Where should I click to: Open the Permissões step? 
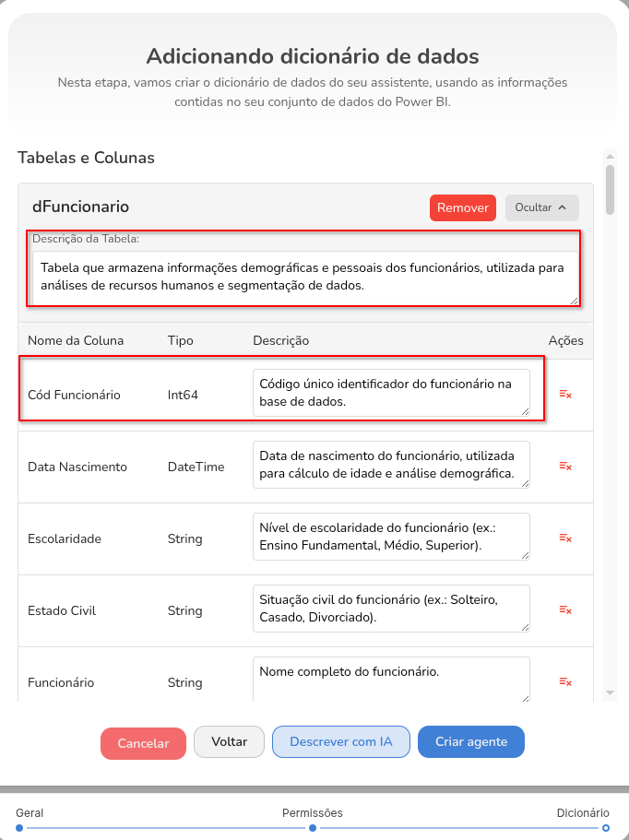(x=313, y=827)
